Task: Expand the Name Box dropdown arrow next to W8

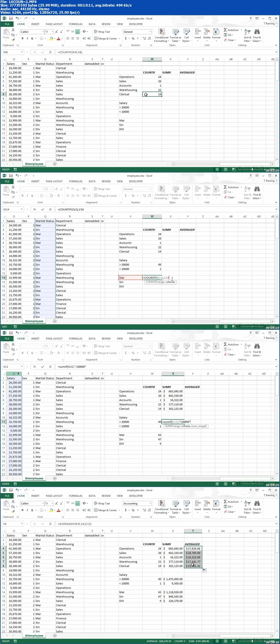Action: [x=22, y=52]
